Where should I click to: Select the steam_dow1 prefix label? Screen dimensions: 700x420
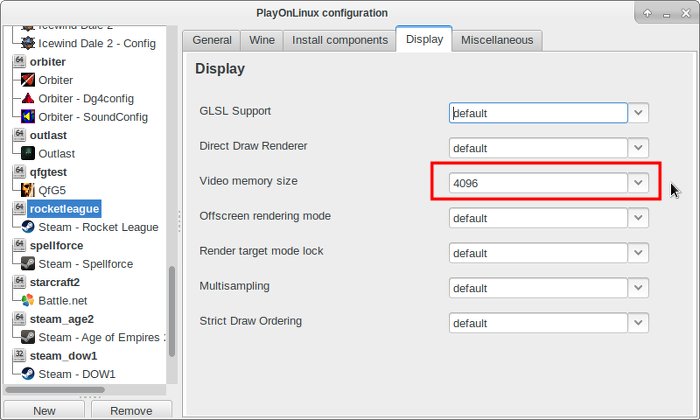coord(63,356)
